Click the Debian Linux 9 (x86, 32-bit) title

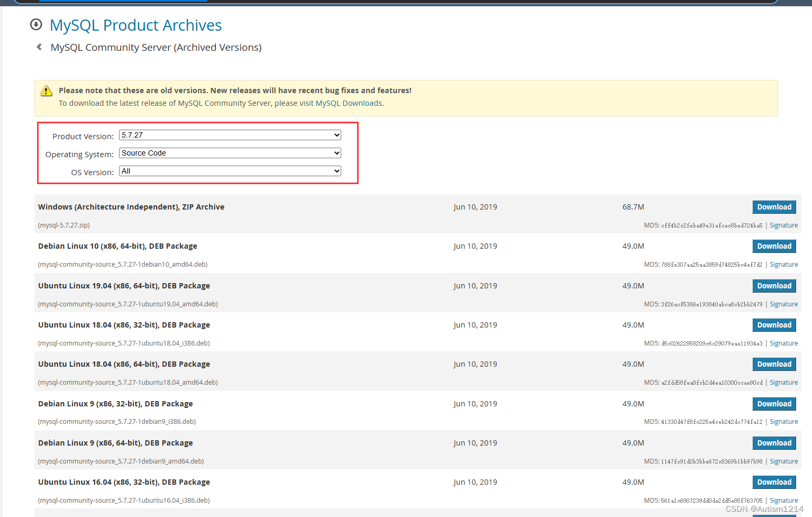115,404
